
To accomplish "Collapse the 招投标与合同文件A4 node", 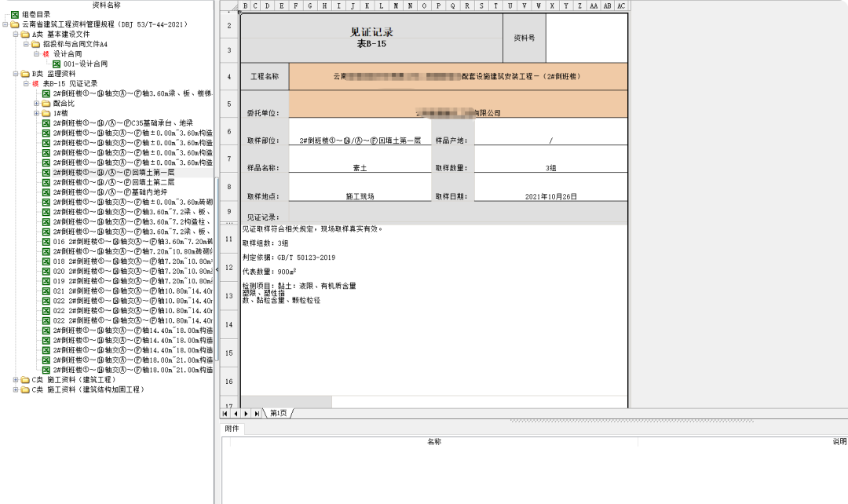I will click(x=26, y=44).
